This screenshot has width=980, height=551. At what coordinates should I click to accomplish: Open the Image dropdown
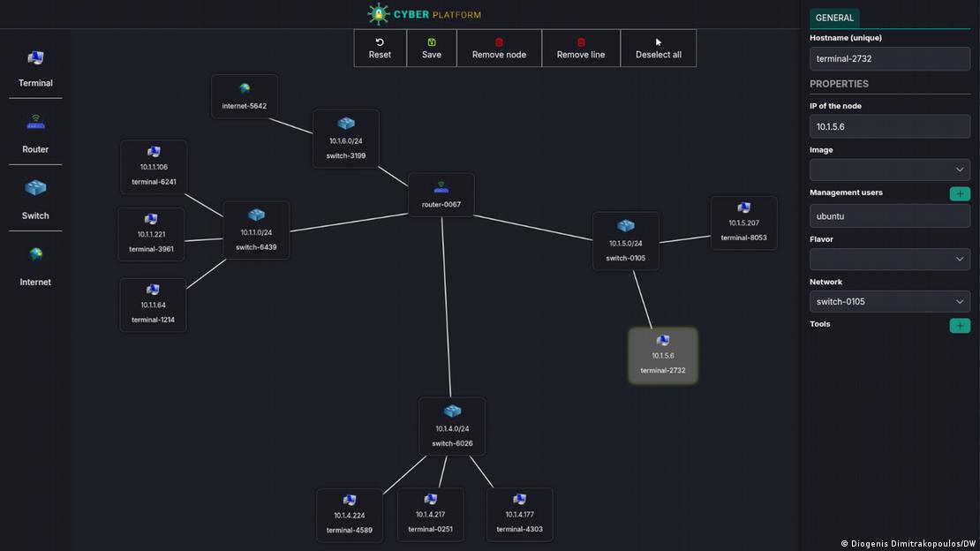[889, 170]
